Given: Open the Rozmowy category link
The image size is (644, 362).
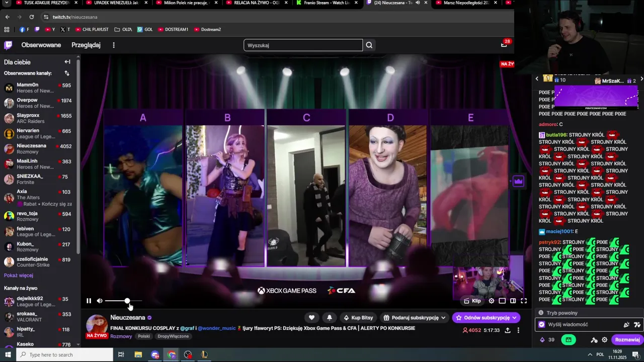Looking at the screenshot, I should [121, 336].
